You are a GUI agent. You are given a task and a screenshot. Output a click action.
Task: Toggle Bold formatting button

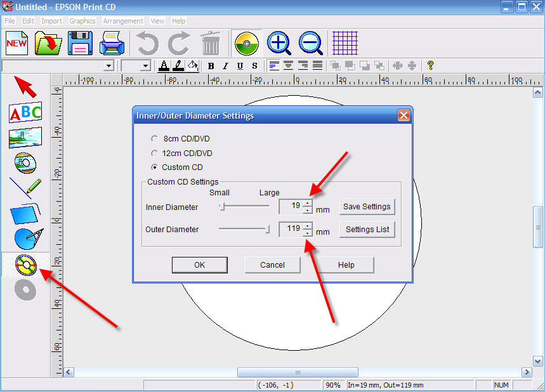tap(211, 66)
